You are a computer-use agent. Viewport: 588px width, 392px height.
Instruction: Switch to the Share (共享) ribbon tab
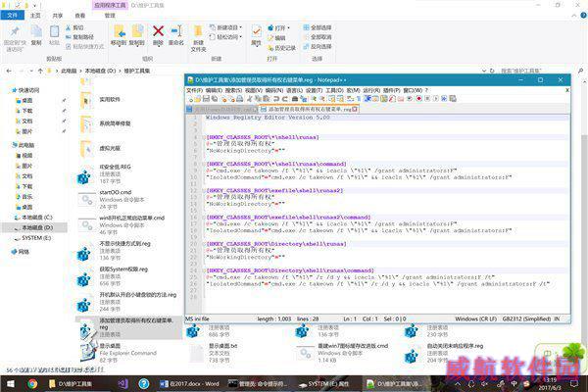pyautogui.click(x=58, y=16)
